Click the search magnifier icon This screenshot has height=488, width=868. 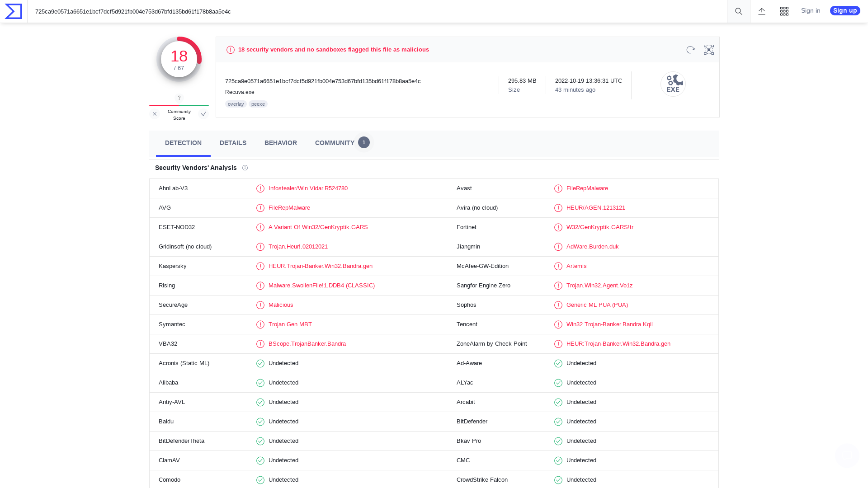pos(738,11)
